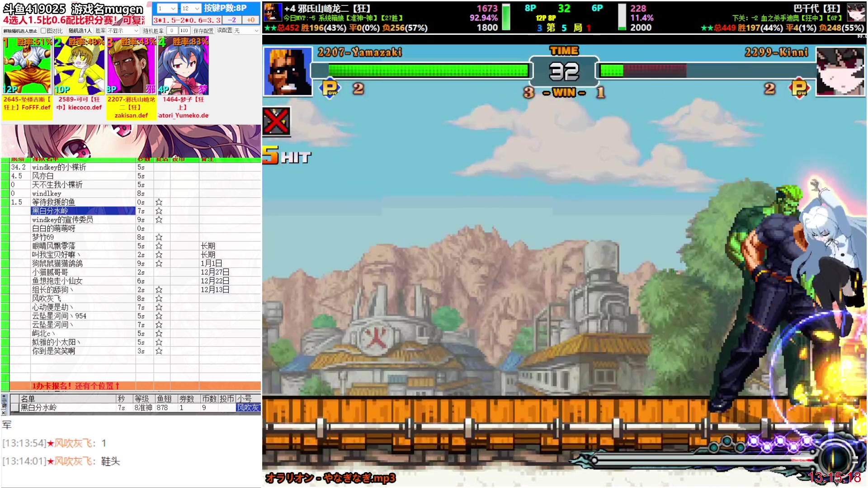Click the star icon in 云坠星河间丶954 row
868x488 pixels.
tap(159, 316)
